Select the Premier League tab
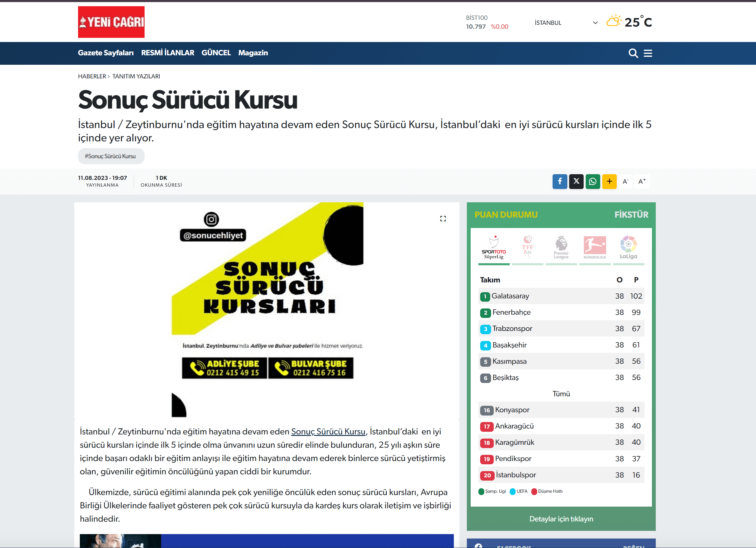The width and height of the screenshot is (756, 548). tap(561, 249)
